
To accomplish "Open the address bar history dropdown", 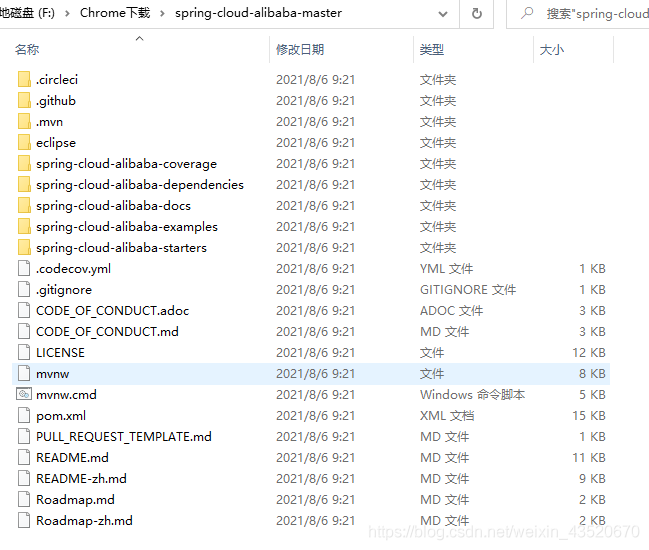I will coord(442,14).
